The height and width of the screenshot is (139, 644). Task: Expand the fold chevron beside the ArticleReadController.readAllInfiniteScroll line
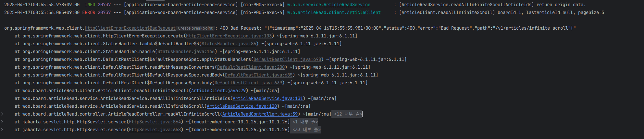point(2,114)
